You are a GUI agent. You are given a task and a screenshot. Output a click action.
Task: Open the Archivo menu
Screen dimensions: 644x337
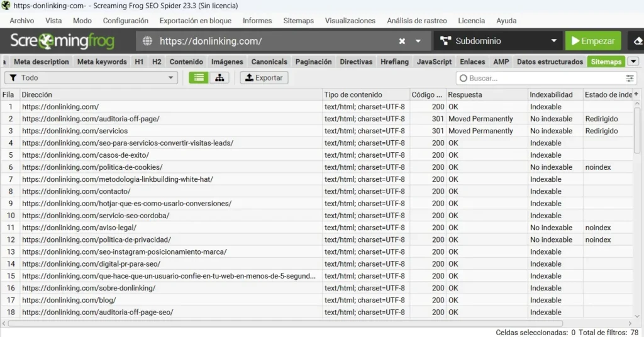coord(22,21)
